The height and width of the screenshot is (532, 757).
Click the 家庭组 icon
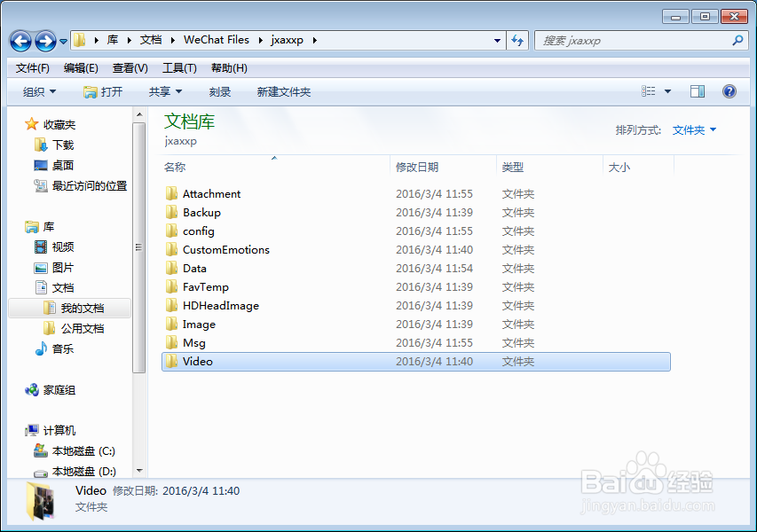32,390
